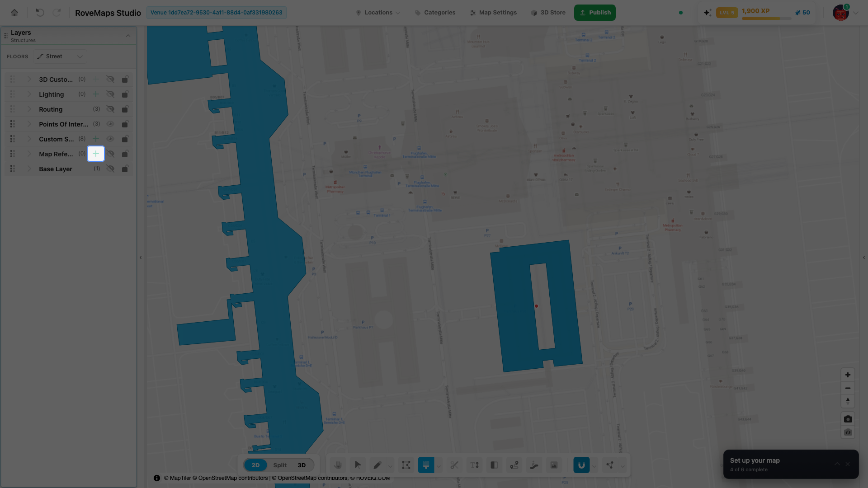The image size is (868, 488).
Task: Show the Routing layer
Action: point(110,109)
